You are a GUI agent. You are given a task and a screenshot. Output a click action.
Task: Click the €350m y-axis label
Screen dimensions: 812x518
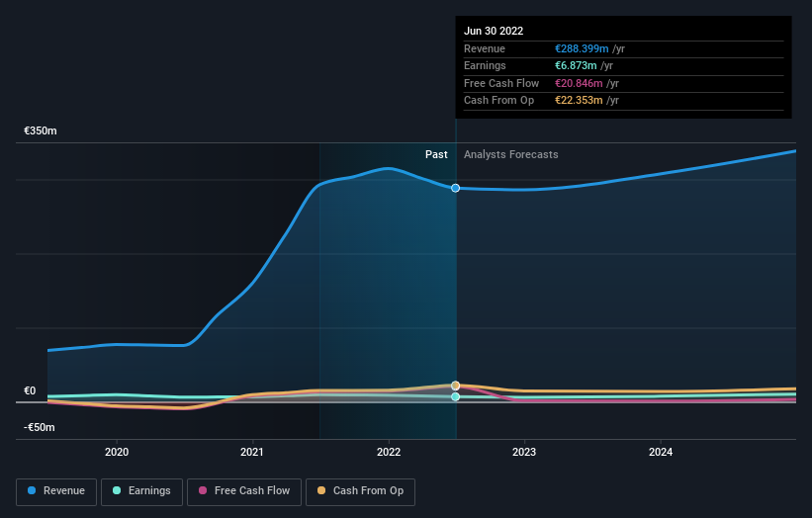[41, 130]
